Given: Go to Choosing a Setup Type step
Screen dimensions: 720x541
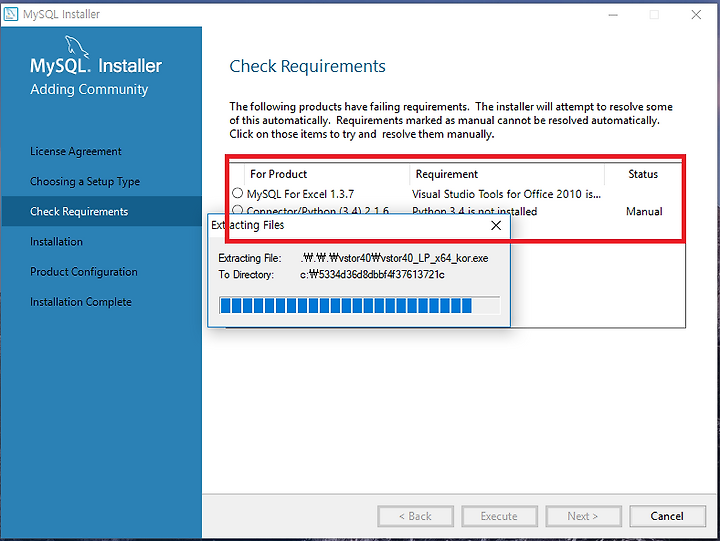Looking at the screenshot, I should 85,181.
